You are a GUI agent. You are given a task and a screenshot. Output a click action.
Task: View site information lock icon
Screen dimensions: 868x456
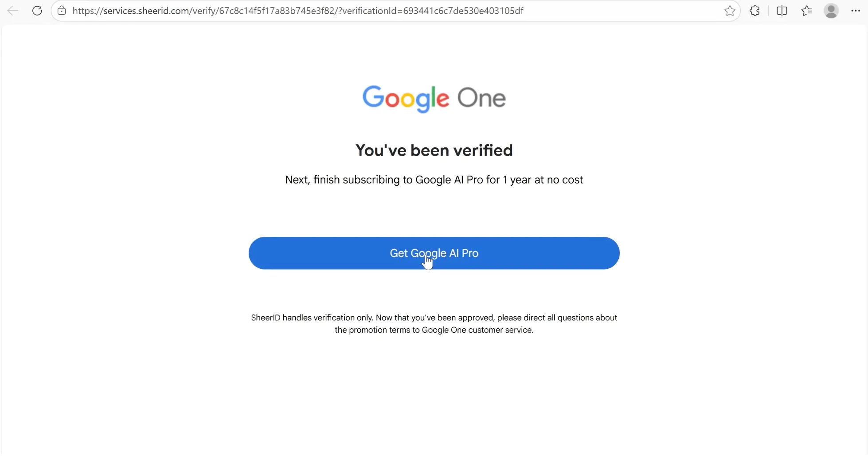62,11
